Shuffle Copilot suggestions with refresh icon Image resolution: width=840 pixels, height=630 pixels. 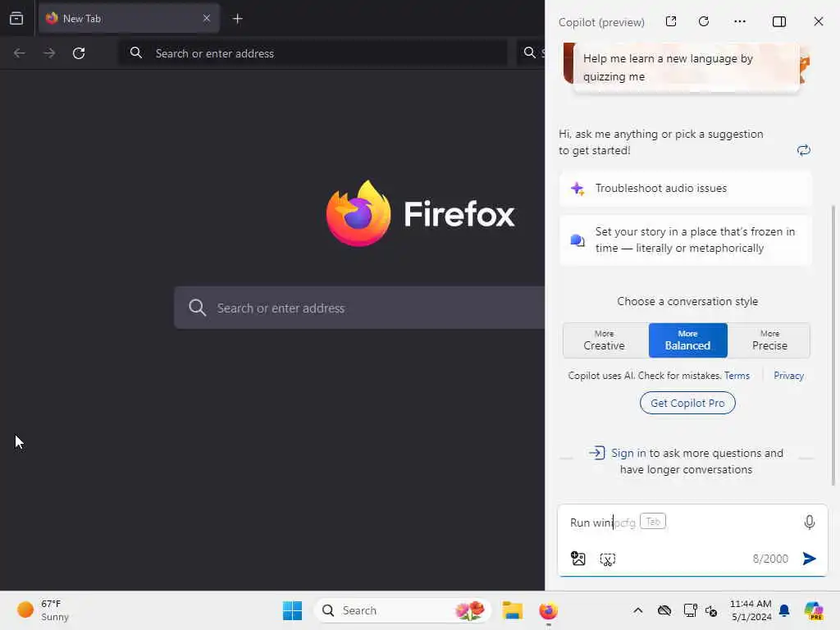point(804,150)
